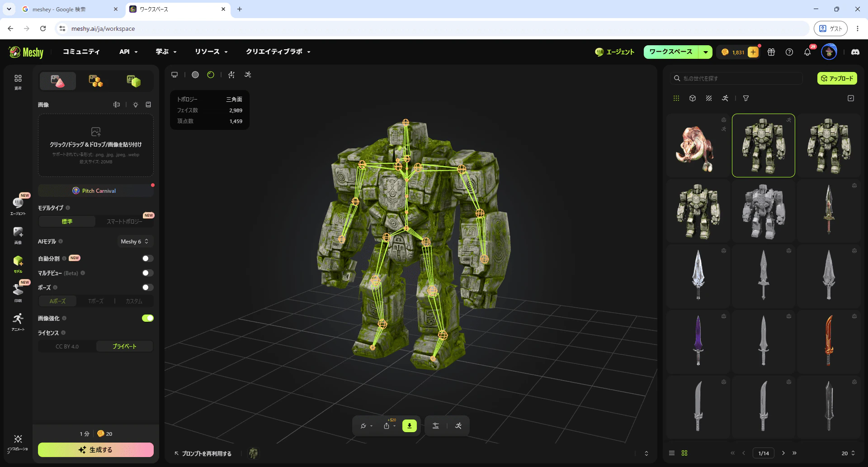The width and height of the screenshot is (868, 467).
Task: Click the rigging pose icon in bottom toolbar
Action: [436, 426]
